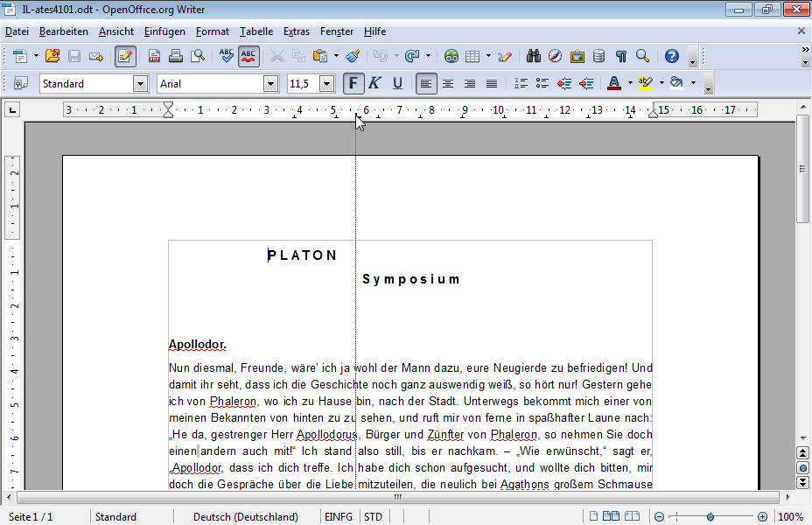
Task: Toggle Edit File mode button
Action: tap(125, 56)
